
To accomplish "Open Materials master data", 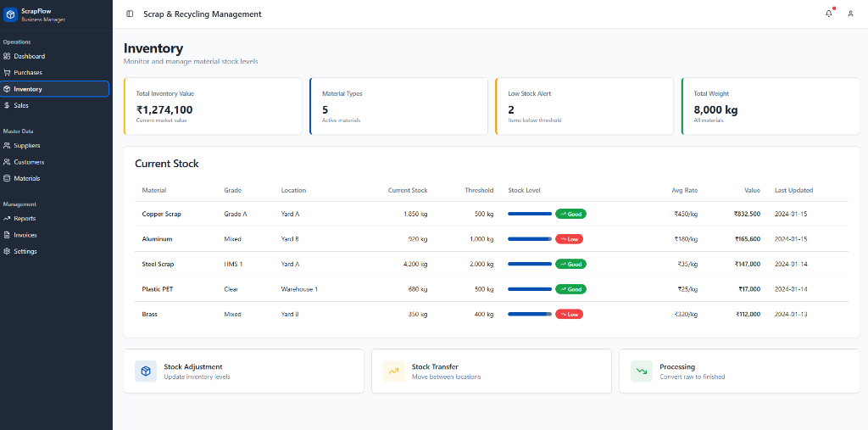I will 54,178.
